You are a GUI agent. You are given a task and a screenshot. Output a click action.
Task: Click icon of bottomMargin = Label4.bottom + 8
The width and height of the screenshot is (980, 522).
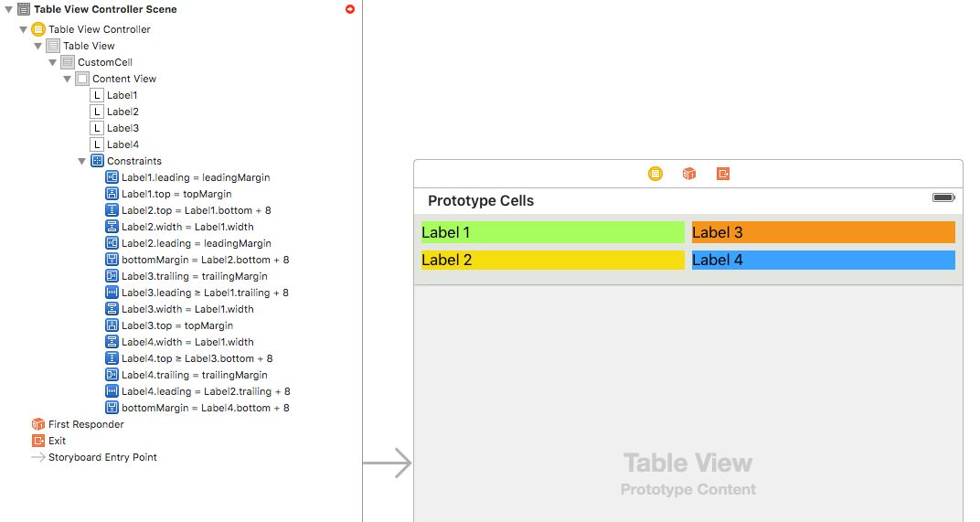(112, 408)
